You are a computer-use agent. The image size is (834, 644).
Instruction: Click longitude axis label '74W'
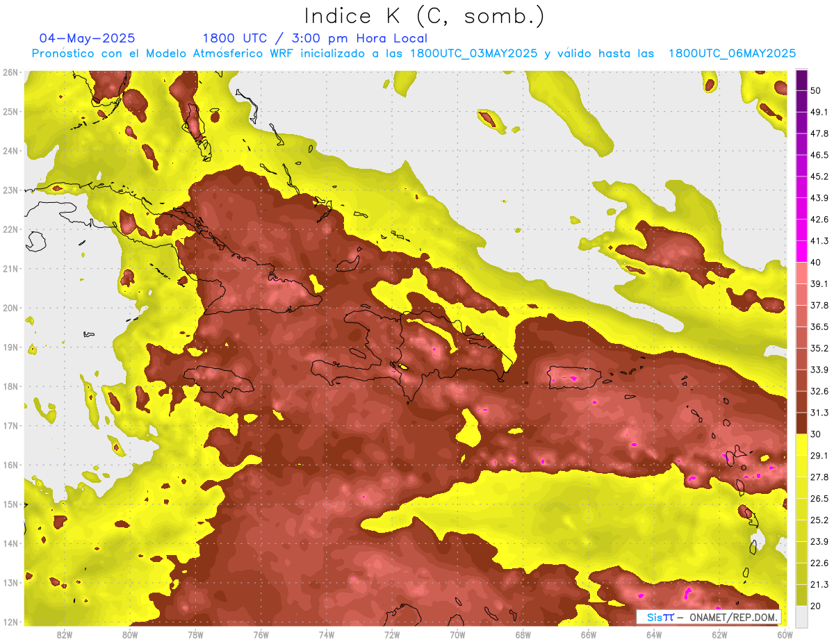[x=327, y=634]
